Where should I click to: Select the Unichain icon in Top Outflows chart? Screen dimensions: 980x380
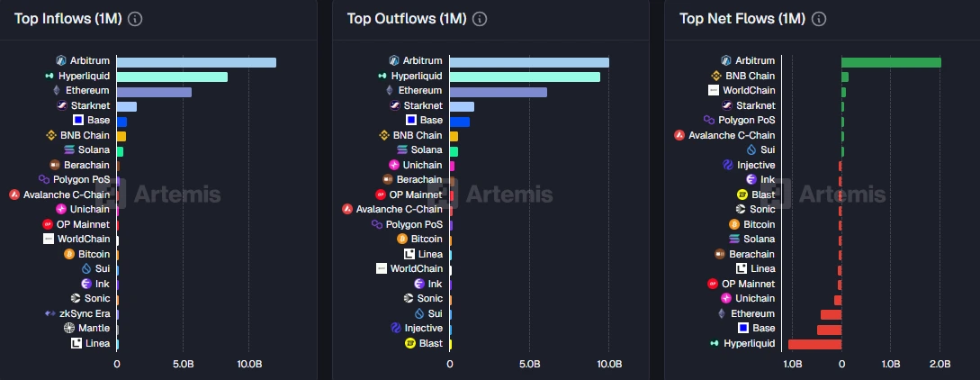coord(394,165)
